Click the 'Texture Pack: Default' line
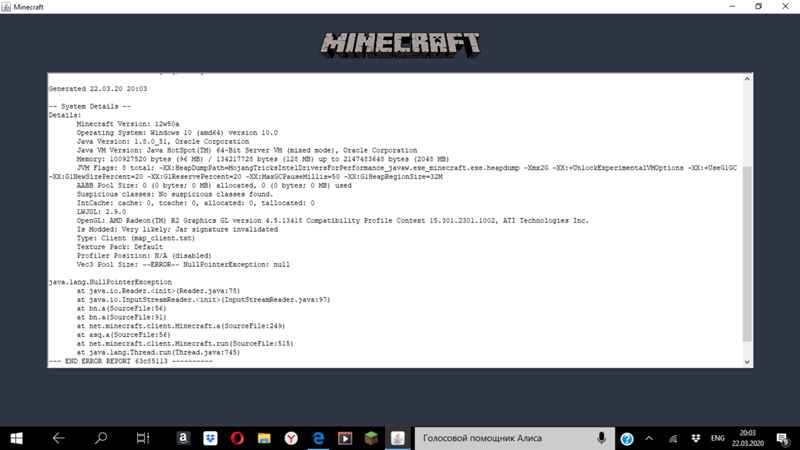This screenshot has height=450, width=800. [x=119, y=247]
